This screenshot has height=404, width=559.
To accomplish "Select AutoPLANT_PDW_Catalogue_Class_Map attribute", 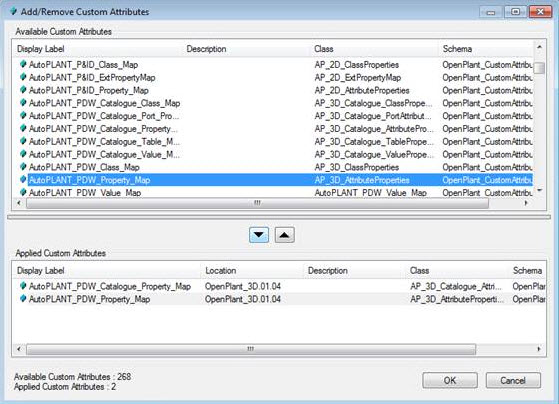I will click(104, 103).
